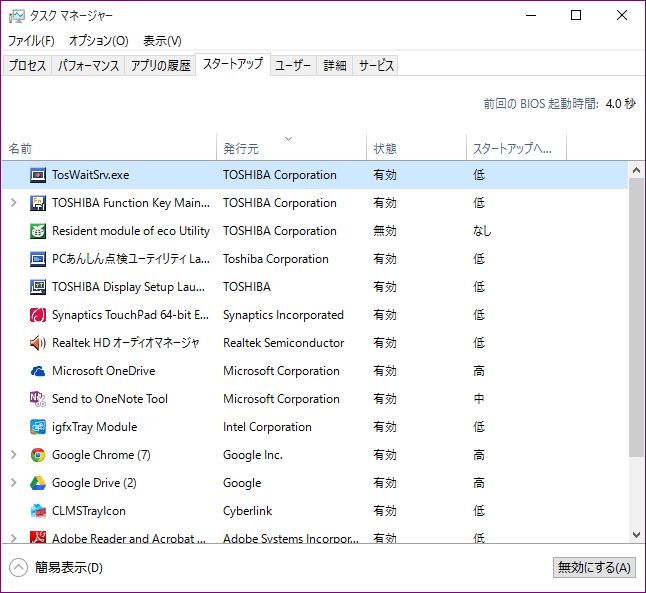Select the Microsoft OneDrive name
Screen dimensions: 646x593
point(103,371)
